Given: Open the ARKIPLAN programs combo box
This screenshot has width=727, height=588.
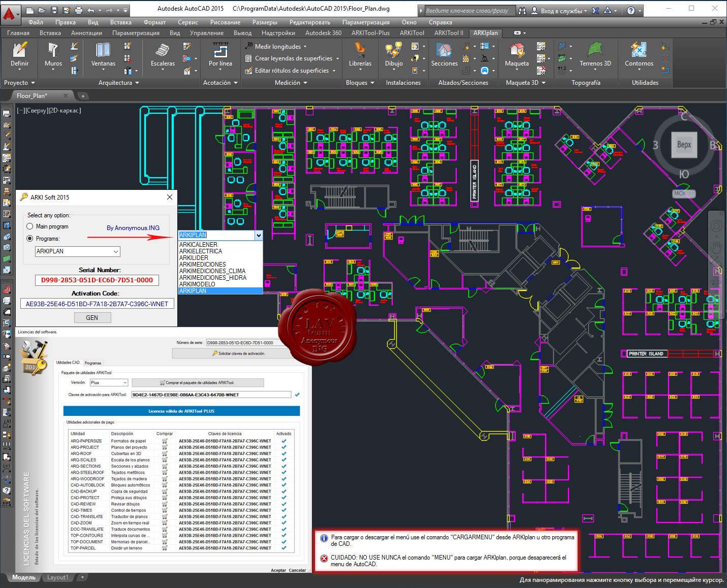Looking at the screenshot, I should point(78,251).
